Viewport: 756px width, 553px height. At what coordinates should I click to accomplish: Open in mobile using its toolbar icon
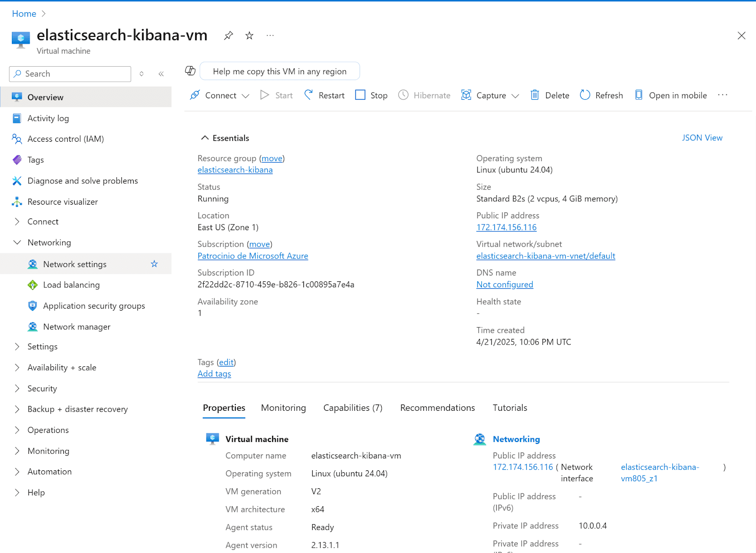pyautogui.click(x=639, y=95)
